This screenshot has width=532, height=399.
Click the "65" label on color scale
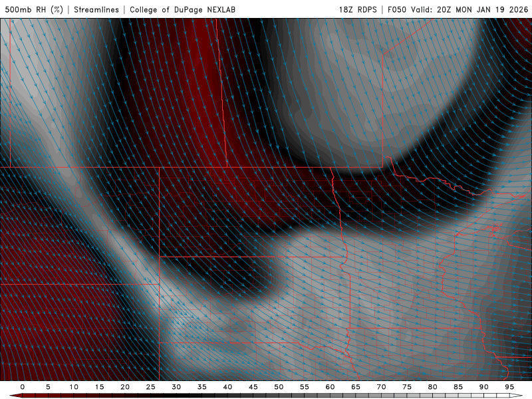click(356, 387)
